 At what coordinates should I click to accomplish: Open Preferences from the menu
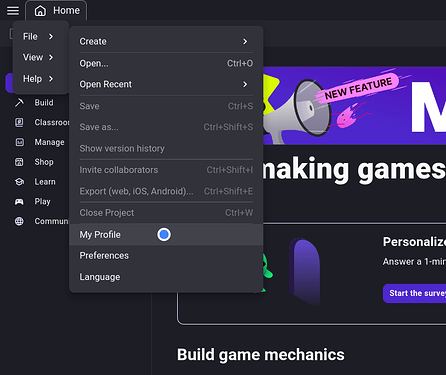[166, 256]
